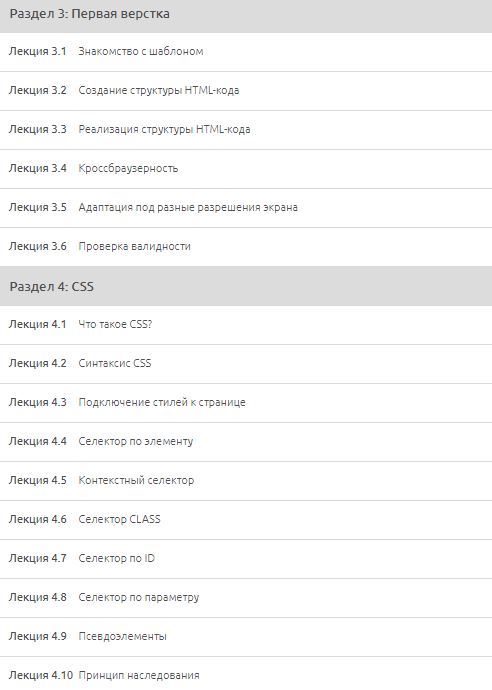Open lecture 3.1 Знакомство с шаблоном

point(246,52)
